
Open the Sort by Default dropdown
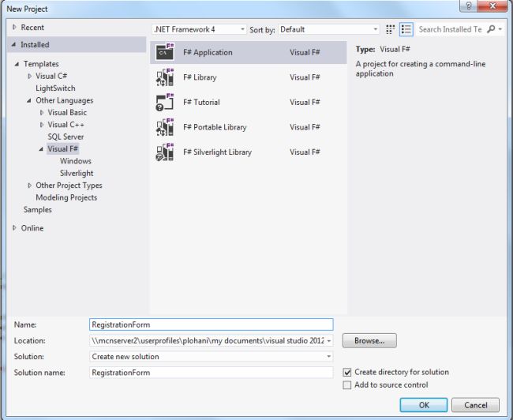tap(329, 29)
